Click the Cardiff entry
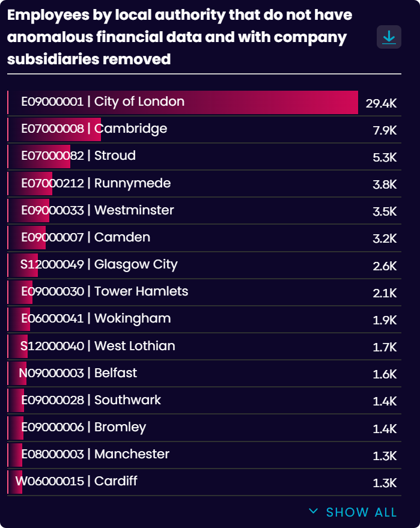The image size is (420, 528). pos(204,482)
